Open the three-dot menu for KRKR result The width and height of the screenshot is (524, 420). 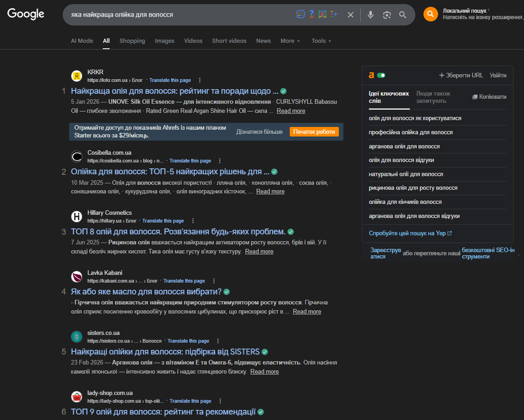click(200, 80)
